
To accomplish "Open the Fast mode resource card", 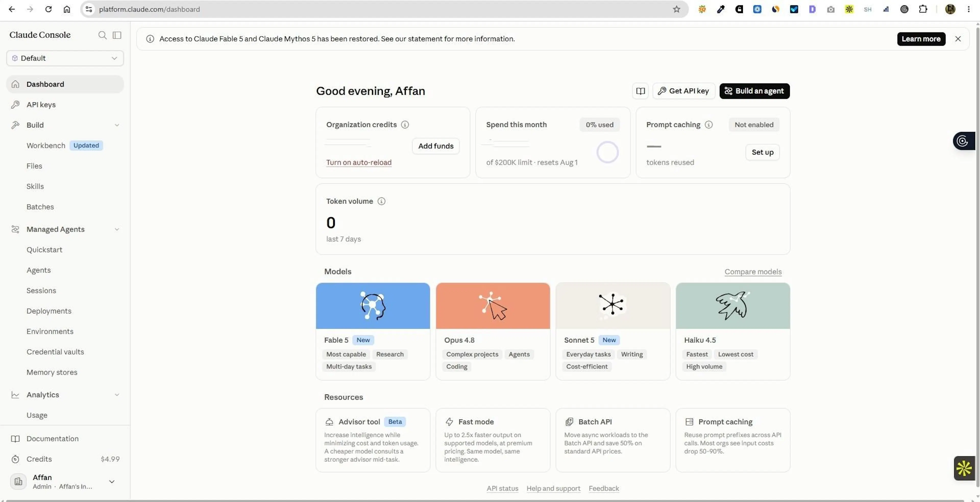I will tap(493, 440).
